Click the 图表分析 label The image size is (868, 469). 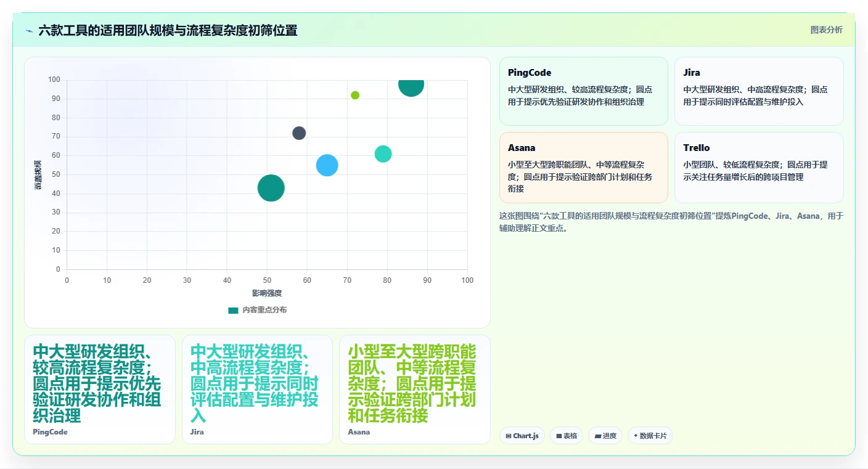point(826,30)
